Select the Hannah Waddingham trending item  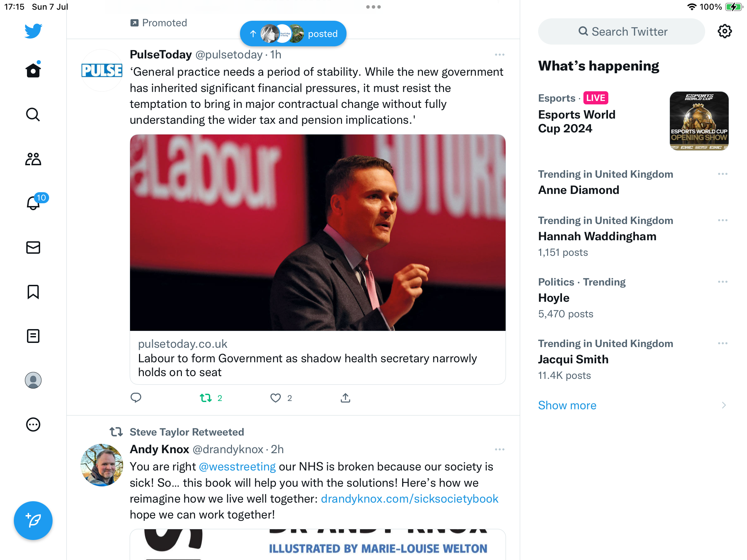(633, 236)
